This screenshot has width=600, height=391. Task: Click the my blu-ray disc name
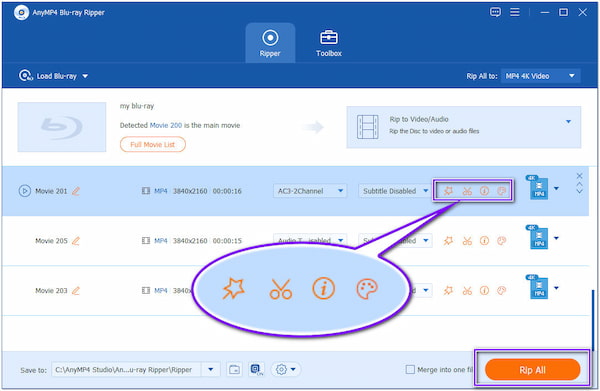pos(137,106)
